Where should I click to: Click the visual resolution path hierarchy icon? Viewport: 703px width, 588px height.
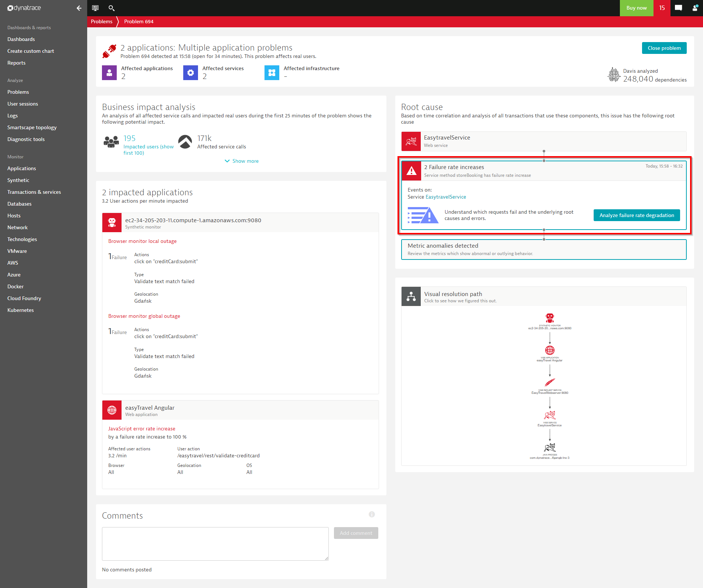(x=411, y=296)
